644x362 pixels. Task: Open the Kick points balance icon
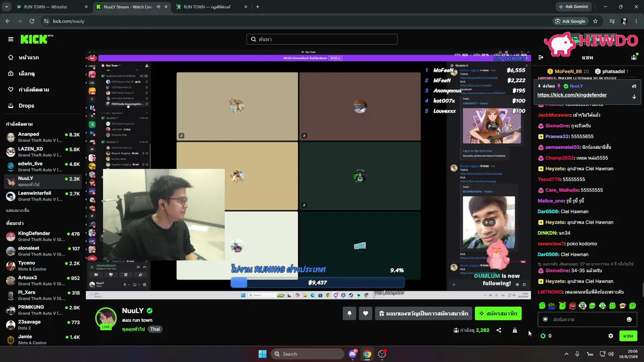[x=543, y=336]
